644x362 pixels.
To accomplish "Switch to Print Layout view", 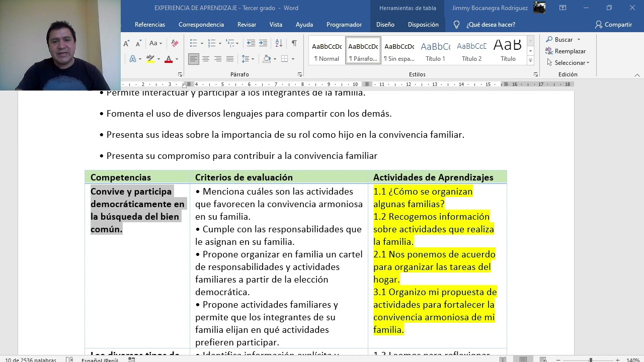I will pyautogui.click(x=523, y=359).
